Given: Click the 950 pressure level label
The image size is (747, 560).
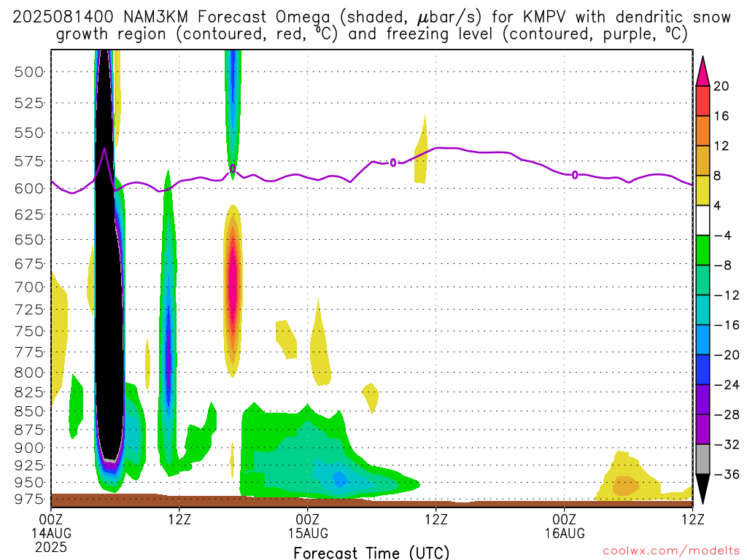Looking at the screenshot, I should click(x=29, y=483).
